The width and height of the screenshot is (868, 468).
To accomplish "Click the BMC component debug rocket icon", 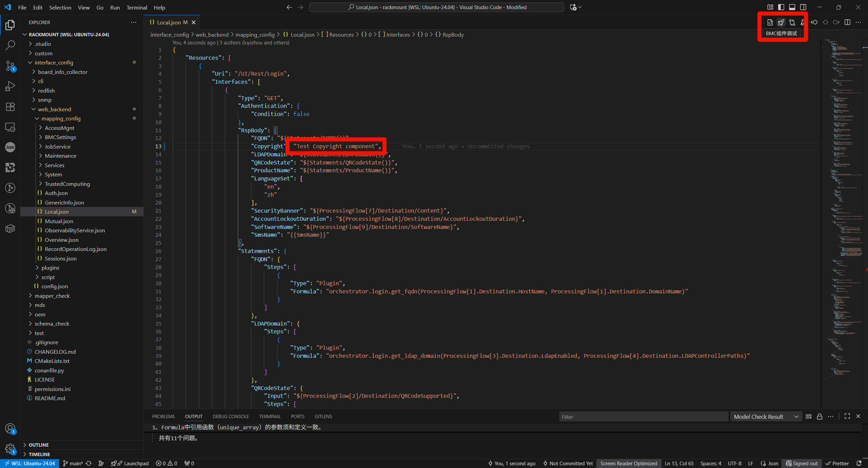I will [x=781, y=22].
